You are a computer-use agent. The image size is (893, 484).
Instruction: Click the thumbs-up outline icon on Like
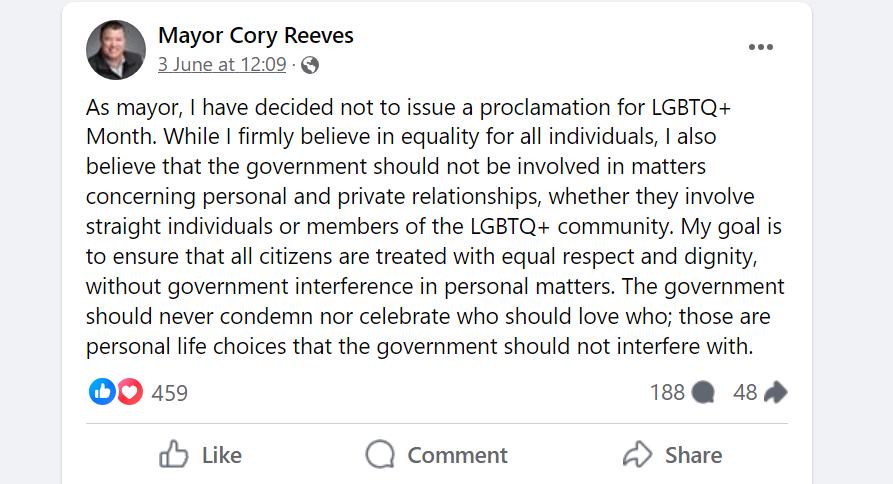[173, 454]
